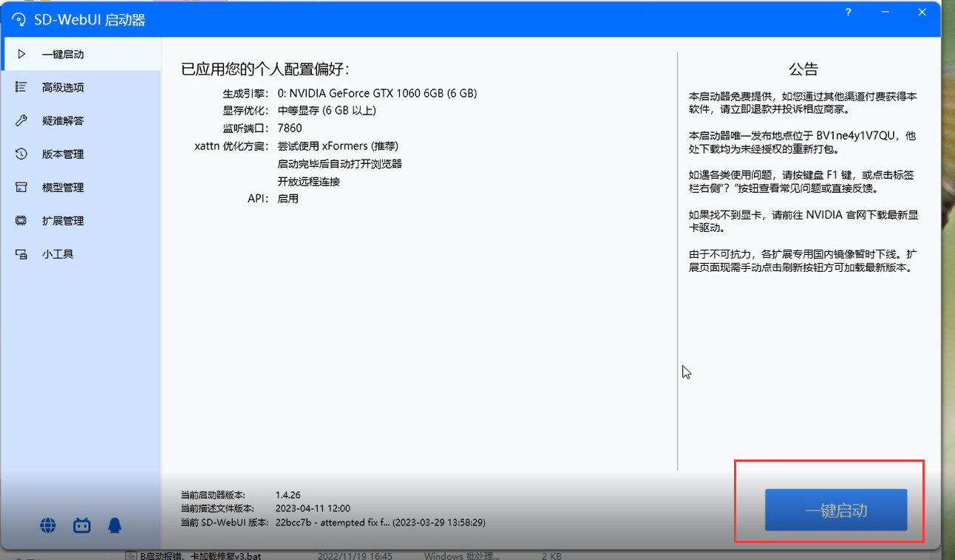
Task: Minimize the SD-WebUI launcher window
Action: 885,13
